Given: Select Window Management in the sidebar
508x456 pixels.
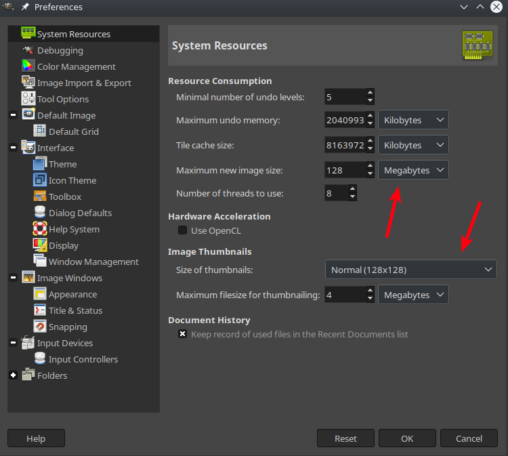Looking at the screenshot, I should 93,262.
